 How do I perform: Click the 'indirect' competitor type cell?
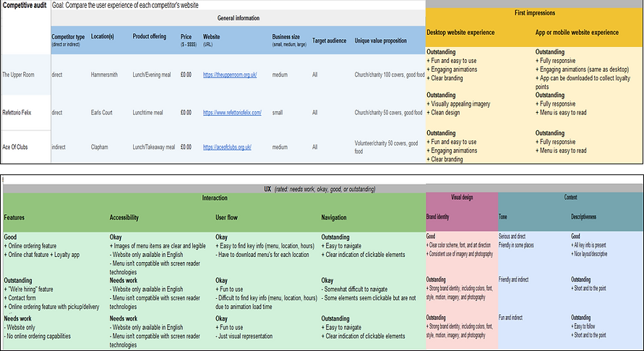[x=59, y=147]
